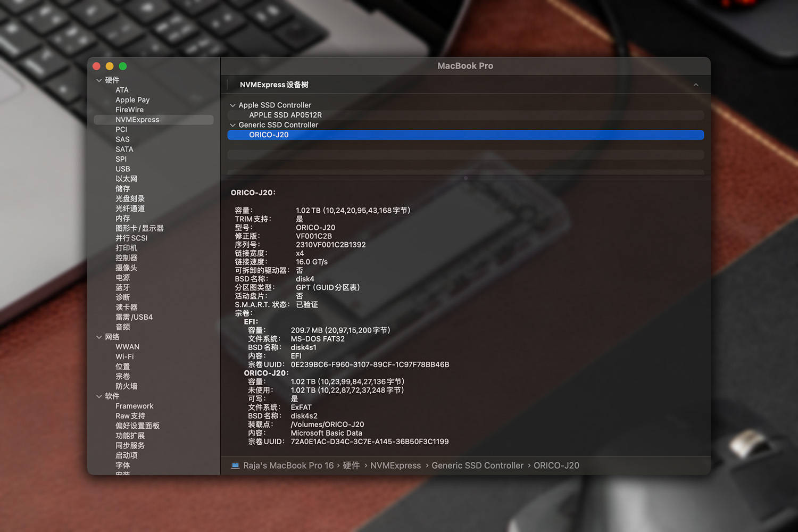Image resolution: width=798 pixels, height=532 pixels.
Task: Click Raja's MacBook Pro 16 in path bar
Action: [x=288, y=465]
